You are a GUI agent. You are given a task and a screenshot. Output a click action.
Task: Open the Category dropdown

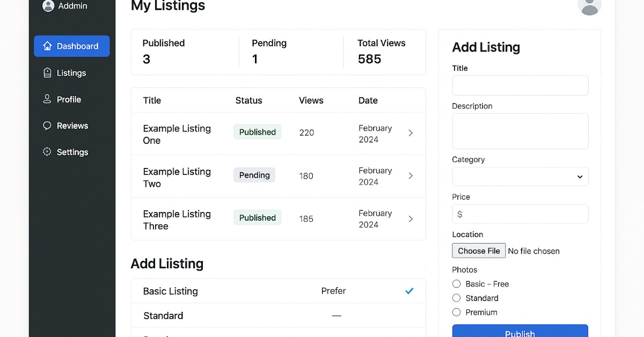coord(520,177)
